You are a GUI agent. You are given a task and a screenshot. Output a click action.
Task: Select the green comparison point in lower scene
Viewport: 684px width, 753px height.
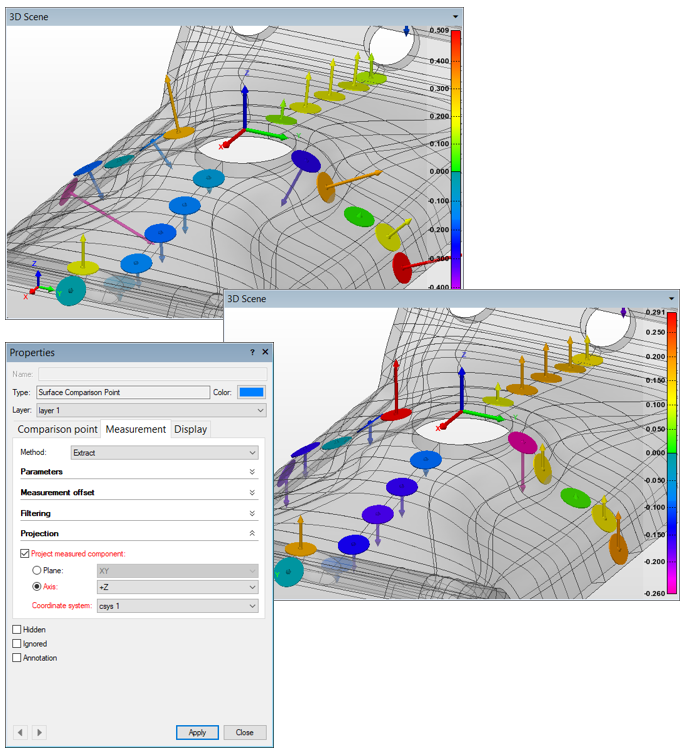point(575,498)
